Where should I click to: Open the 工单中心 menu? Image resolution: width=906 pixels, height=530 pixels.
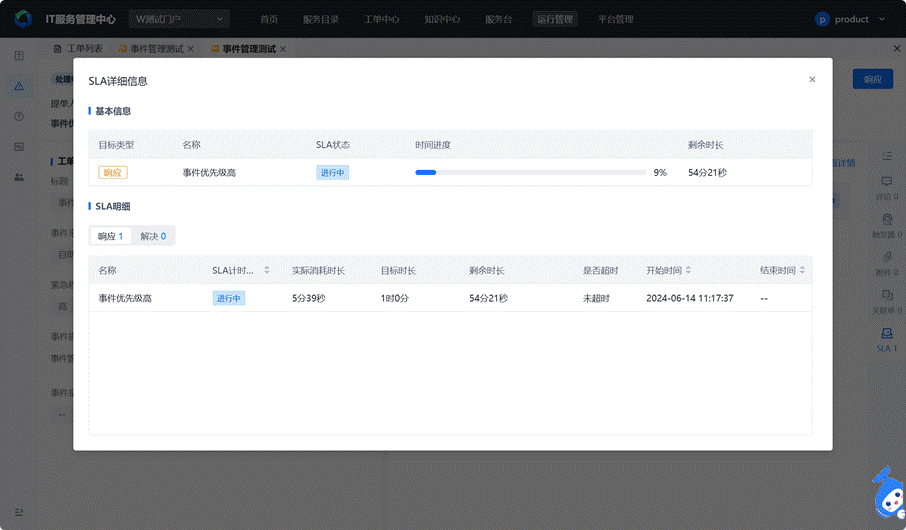pyautogui.click(x=381, y=19)
